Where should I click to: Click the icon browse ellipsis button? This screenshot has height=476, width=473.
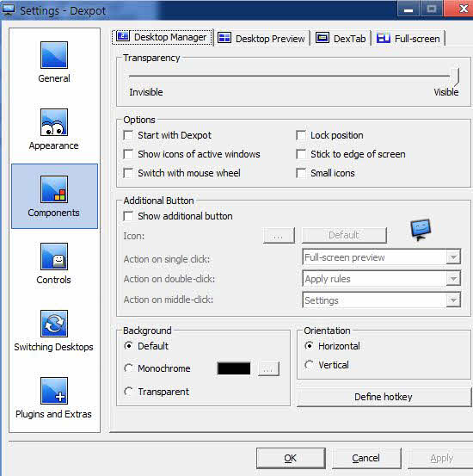pos(279,235)
